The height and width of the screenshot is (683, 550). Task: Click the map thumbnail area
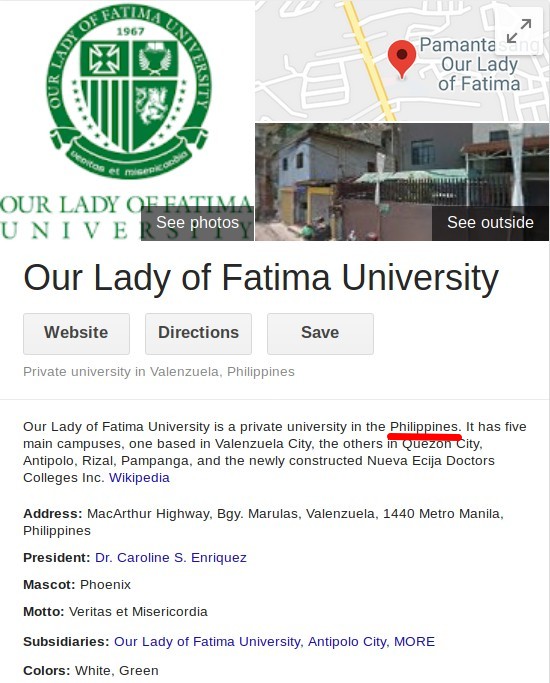(x=402, y=61)
